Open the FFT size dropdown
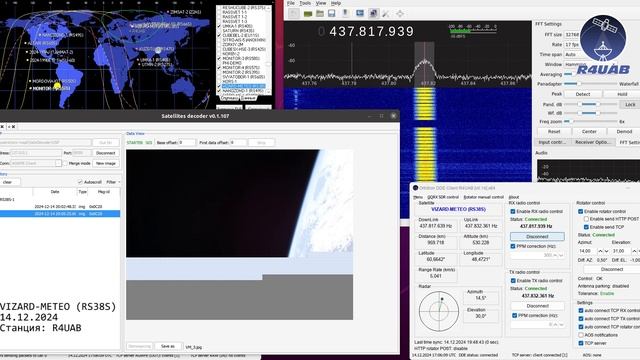The image size is (640, 360). [571, 35]
